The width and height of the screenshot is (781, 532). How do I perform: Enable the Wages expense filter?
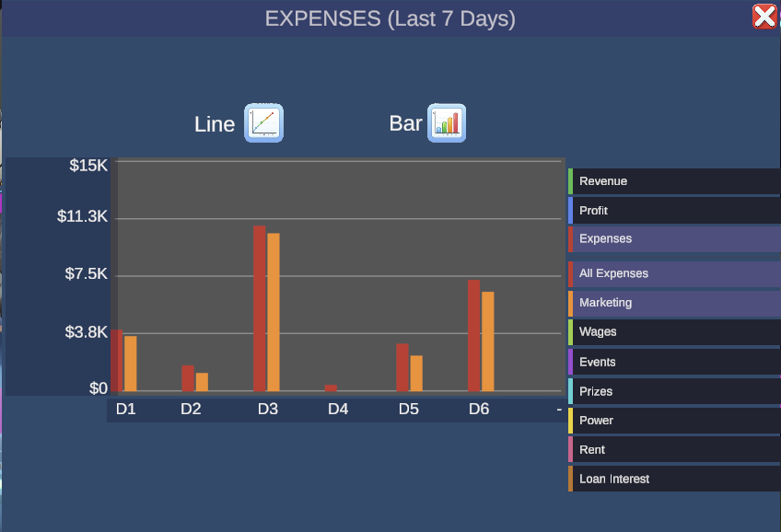click(674, 332)
